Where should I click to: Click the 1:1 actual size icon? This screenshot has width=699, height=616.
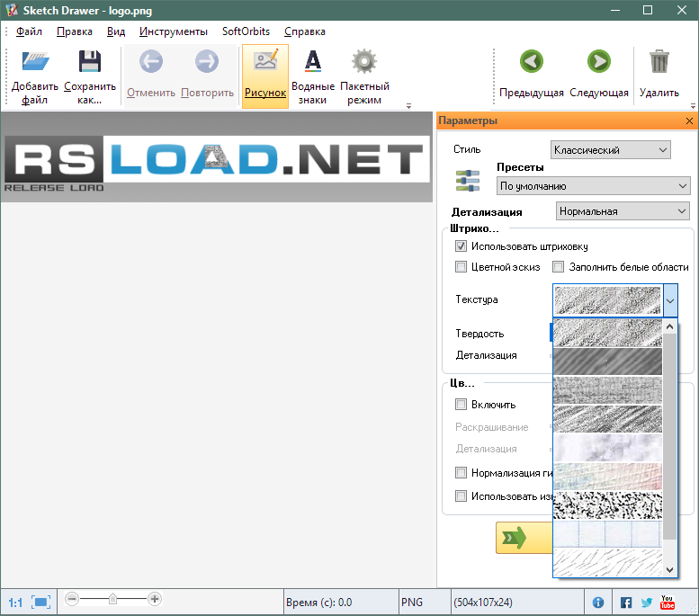coord(15,603)
